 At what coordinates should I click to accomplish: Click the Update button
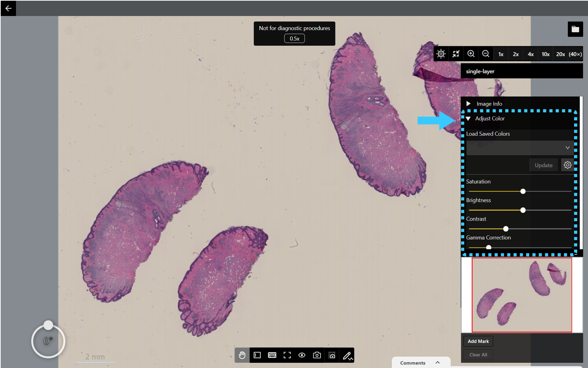click(x=543, y=165)
